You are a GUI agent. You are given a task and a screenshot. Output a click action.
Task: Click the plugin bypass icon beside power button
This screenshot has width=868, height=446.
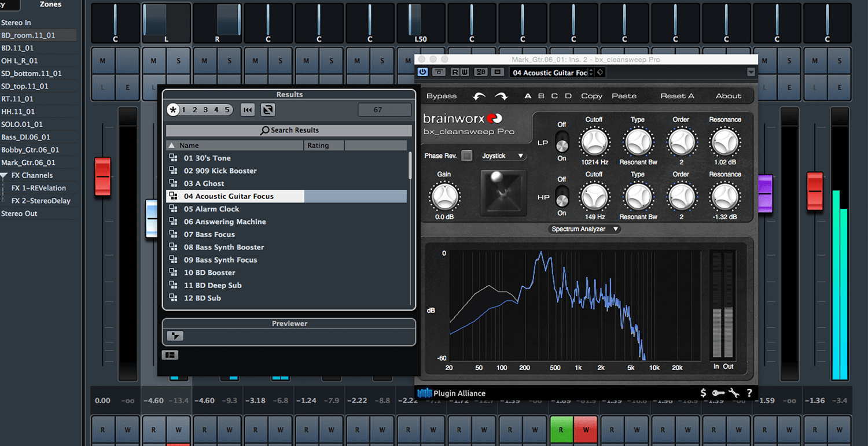pos(439,72)
